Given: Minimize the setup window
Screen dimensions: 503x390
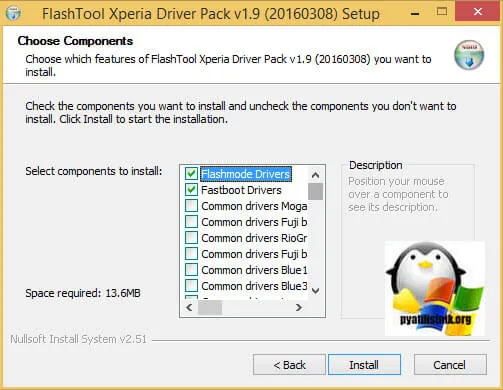Looking at the screenshot, I should [415, 13].
